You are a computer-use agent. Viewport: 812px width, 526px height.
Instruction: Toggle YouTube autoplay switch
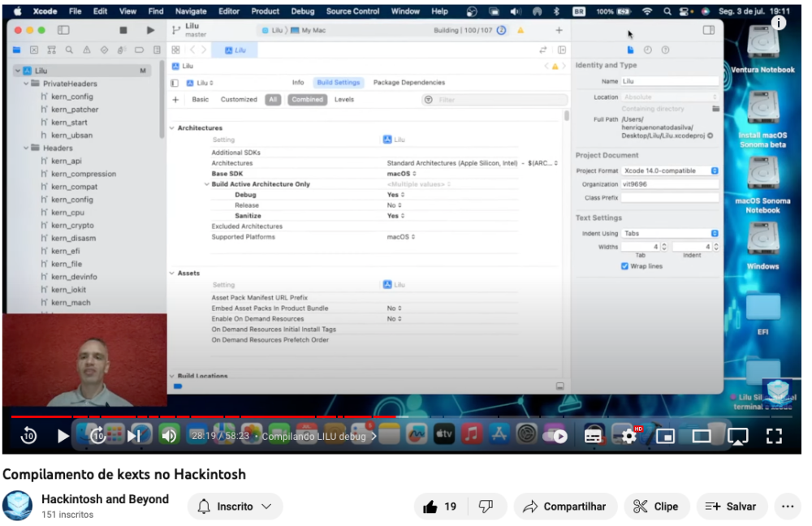coord(555,437)
